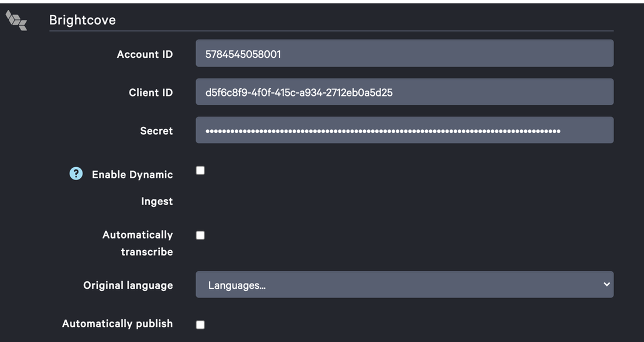This screenshot has width=644, height=342.
Task: Tick the Automatically publish checkbox
Action: [x=200, y=324]
